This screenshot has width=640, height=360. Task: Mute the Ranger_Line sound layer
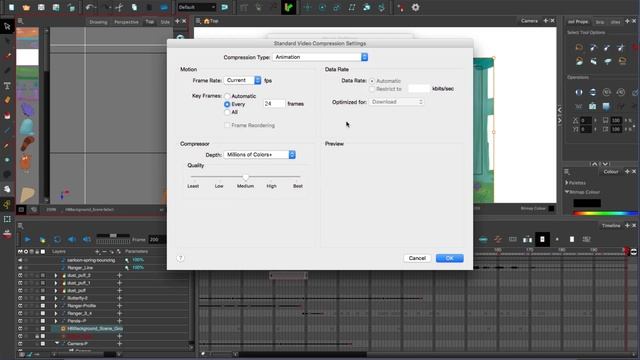[20, 268]
